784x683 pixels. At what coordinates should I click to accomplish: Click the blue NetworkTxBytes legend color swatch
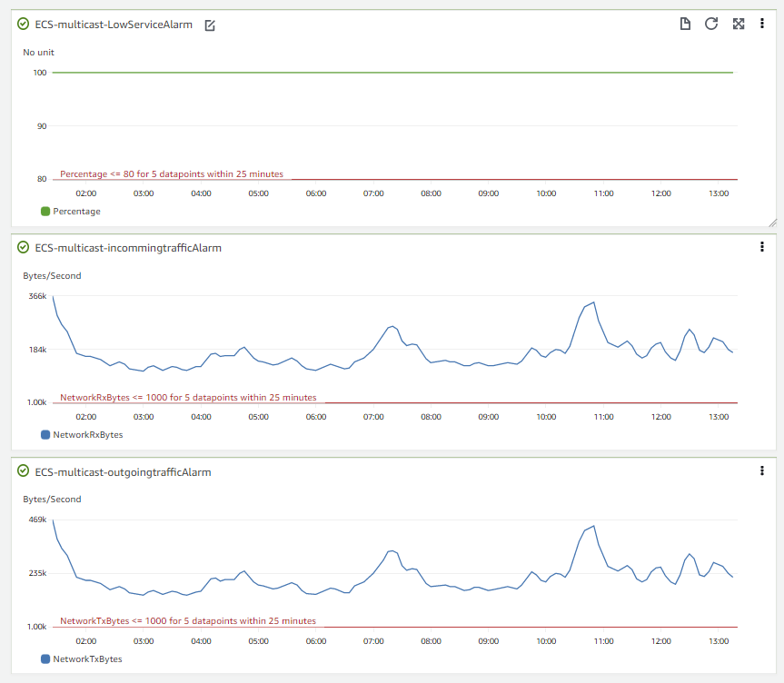tap(45, 658)
